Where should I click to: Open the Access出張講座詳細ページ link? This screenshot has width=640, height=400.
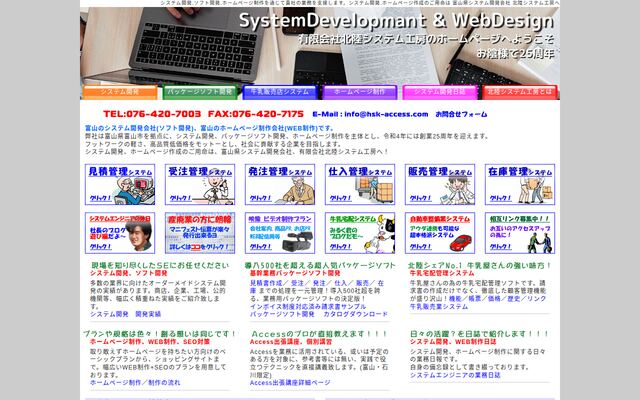[x=290, y=382]
